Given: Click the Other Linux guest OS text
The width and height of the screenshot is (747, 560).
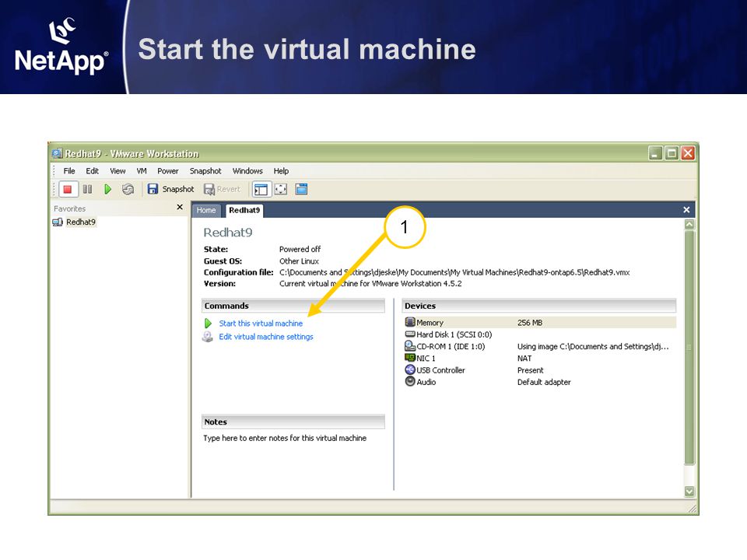Looking at the screenshot, I should pos(299,261).
